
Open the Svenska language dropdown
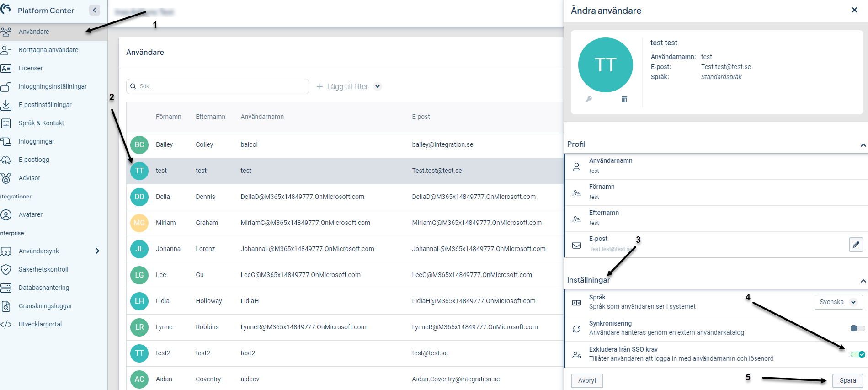click(838, 302)
